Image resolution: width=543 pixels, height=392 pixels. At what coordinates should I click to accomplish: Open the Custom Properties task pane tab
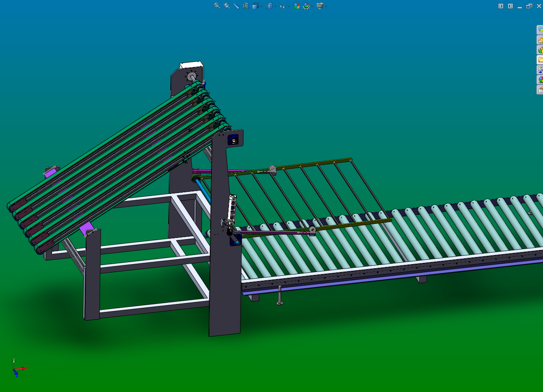pyautogui.click(x=540, y=89)
